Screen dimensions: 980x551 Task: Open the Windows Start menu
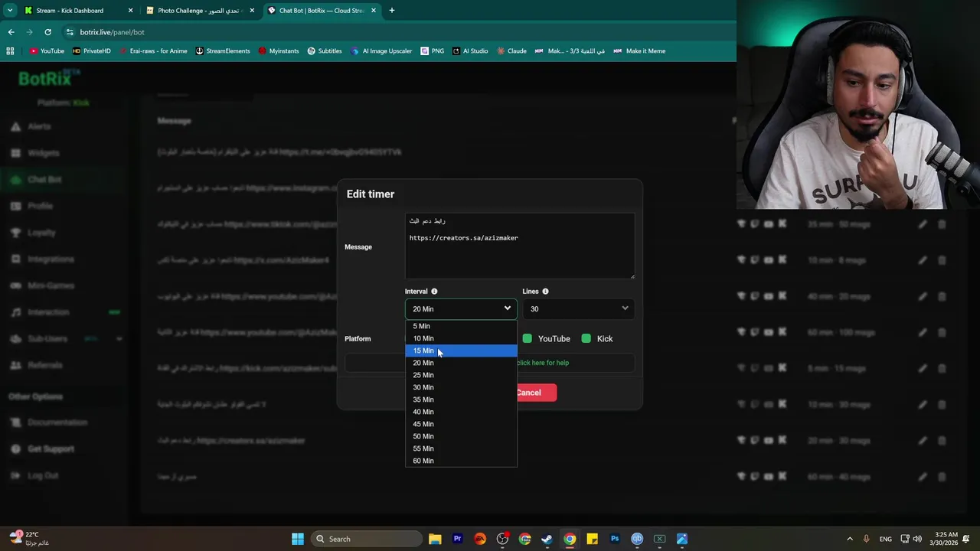[298, 539]
